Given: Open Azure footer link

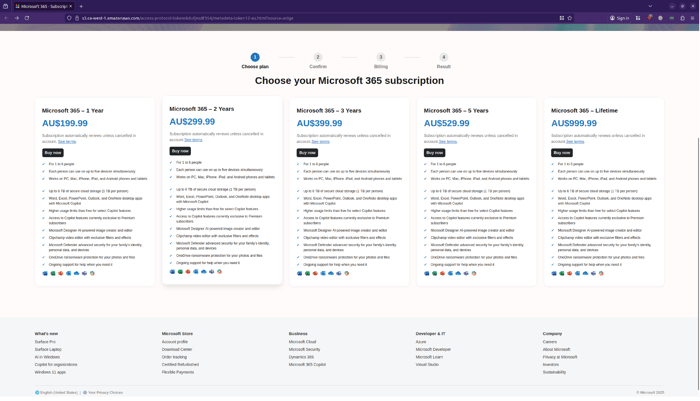Looking at the screenshot, I should [x=421, y=342].
